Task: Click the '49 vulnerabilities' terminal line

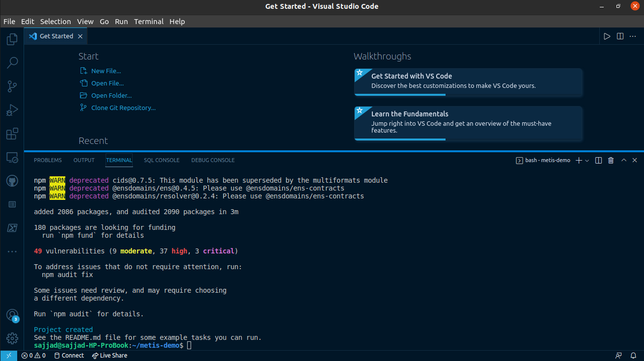Action: tap(136, 251)
